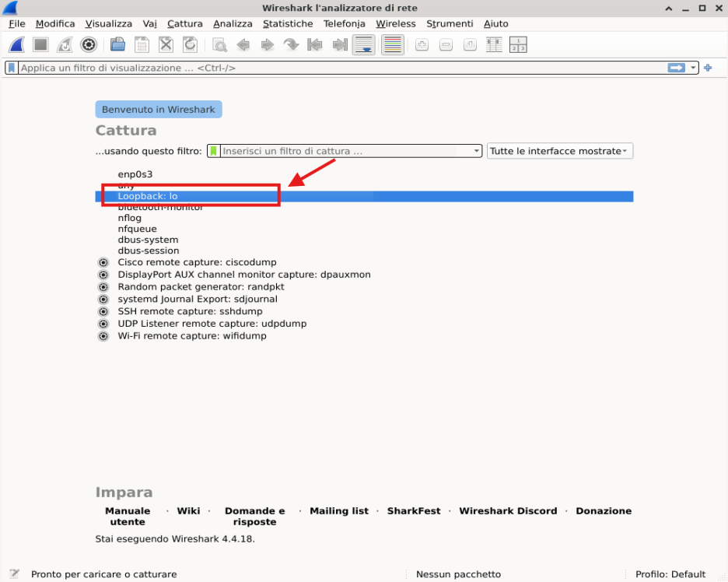728x582 pixels.
Task: Click the pane layout toolbar icon
Action: (518, 45)
